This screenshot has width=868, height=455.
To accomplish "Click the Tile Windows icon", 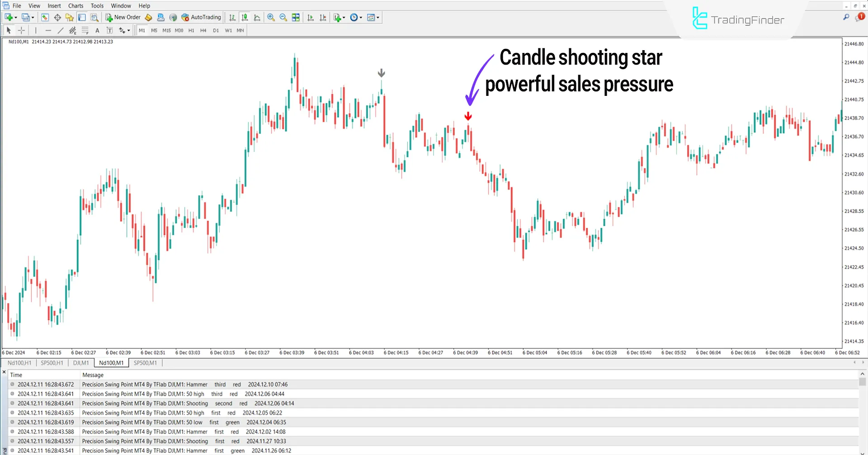I will [295, 17].
